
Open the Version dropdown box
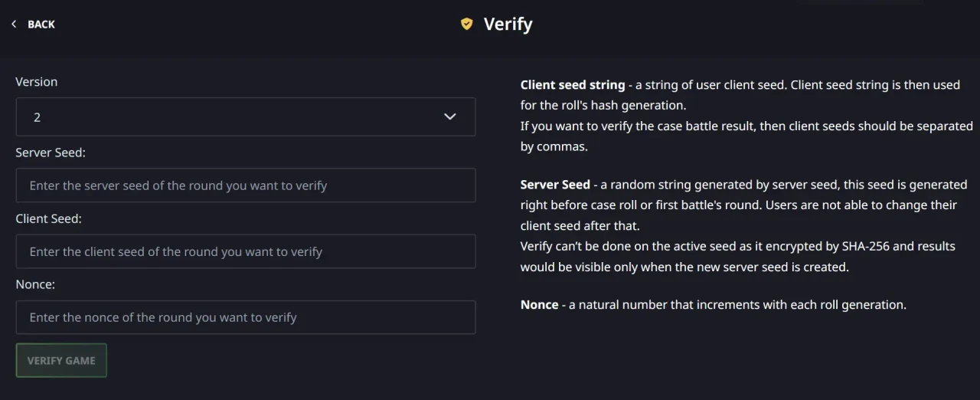click(x=245, y=117)
